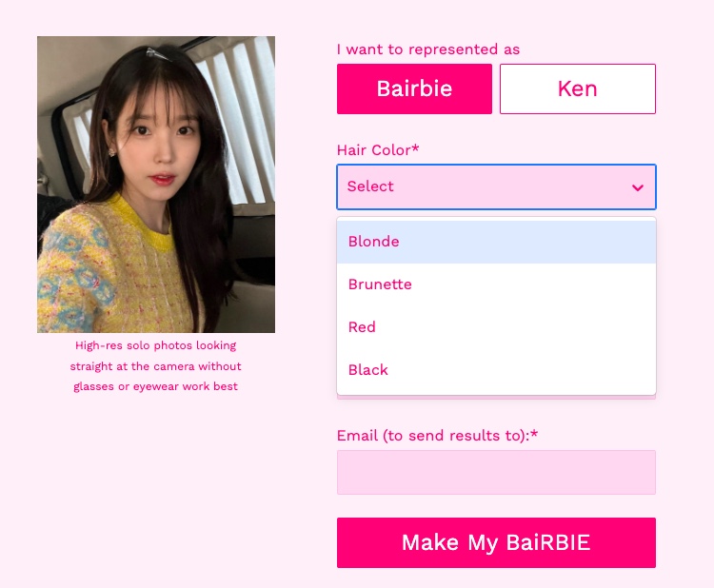
Task: Click the 'I want to represented as' heading
Action: (428, 49)
